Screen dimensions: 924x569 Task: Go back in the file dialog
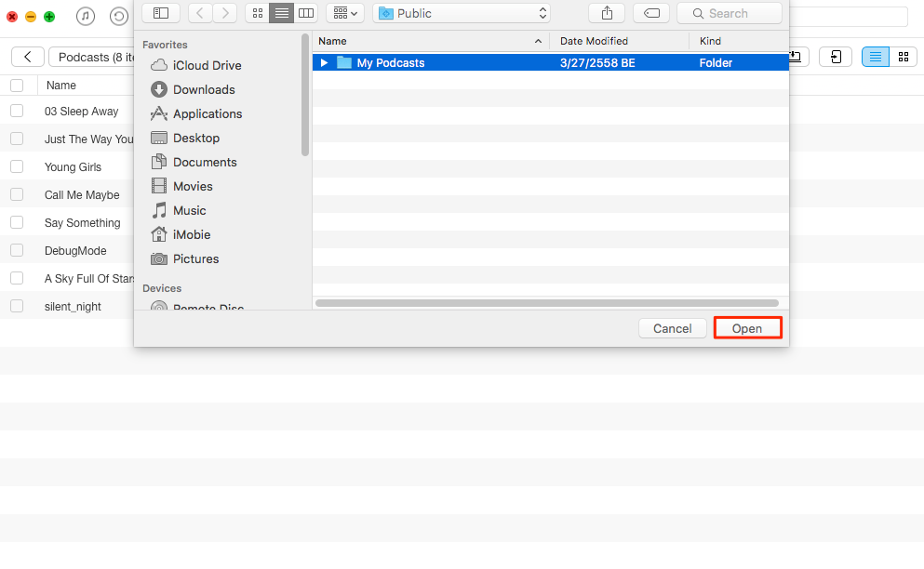pyautogui.click(x=200, y=13)
